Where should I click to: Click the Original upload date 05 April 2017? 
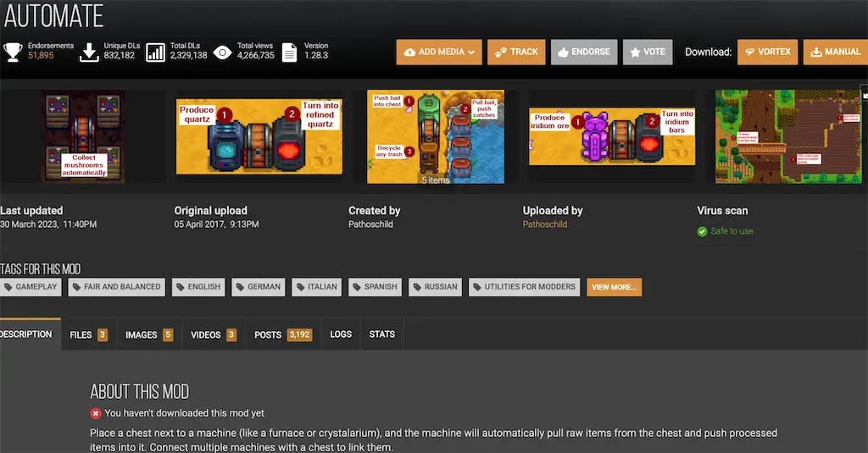[x=216, y=224]
